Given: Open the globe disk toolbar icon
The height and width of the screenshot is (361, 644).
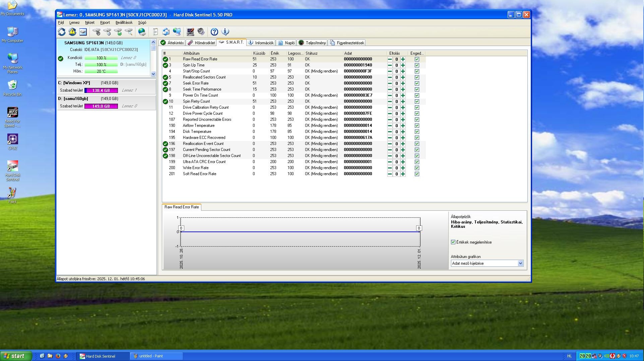Looking at the screenshot, I should tap(142, 32).
